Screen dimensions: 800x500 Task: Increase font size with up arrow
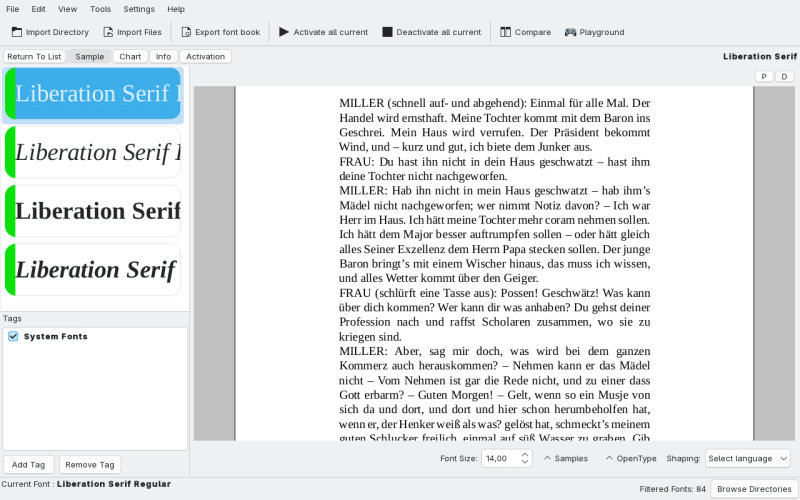click(525, 454)
